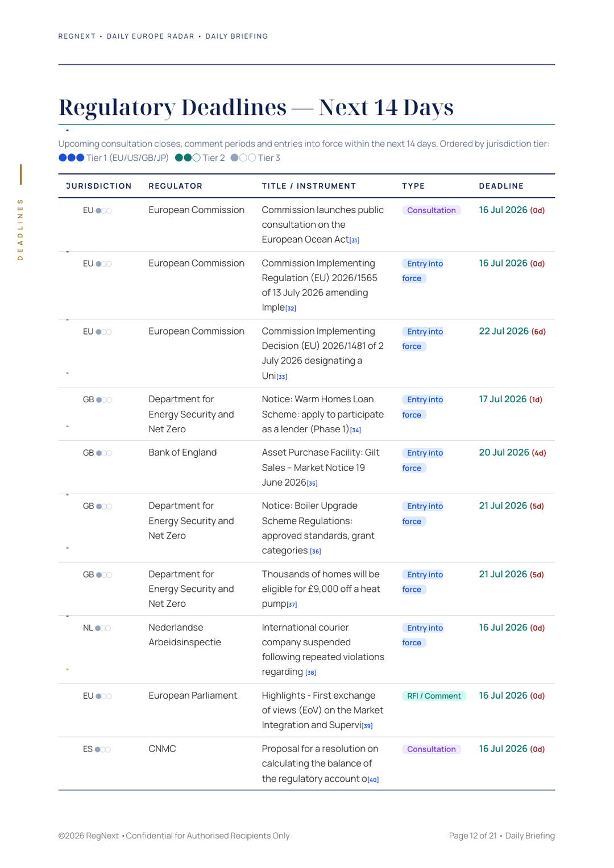The image size is (614, 868).
Task: Open footnote link [31] for European Ocean Act
Action: [354, 240]
